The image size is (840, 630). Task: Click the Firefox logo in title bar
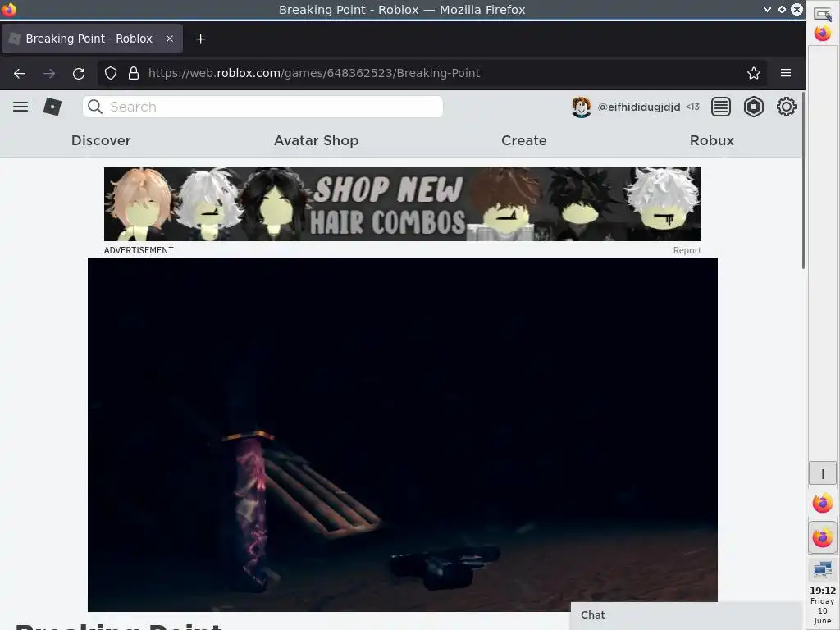[9, 9]
